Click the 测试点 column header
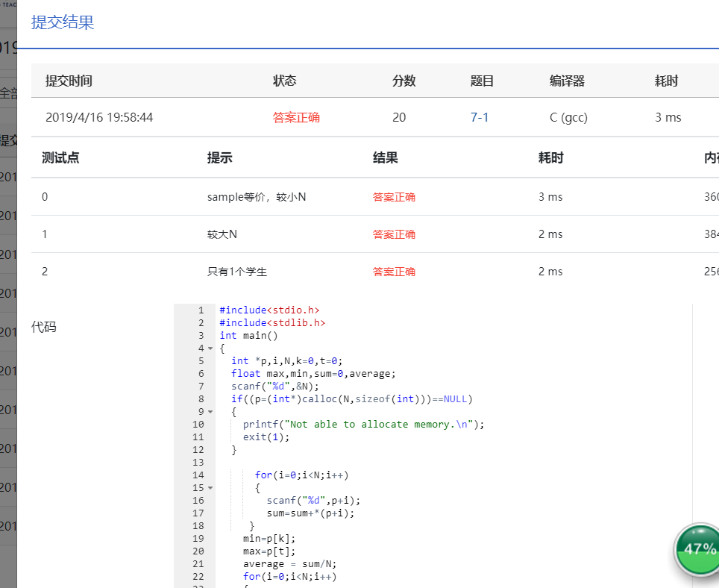Image resolution: width=719 pixels, height=588 pixels. point(60,157)
